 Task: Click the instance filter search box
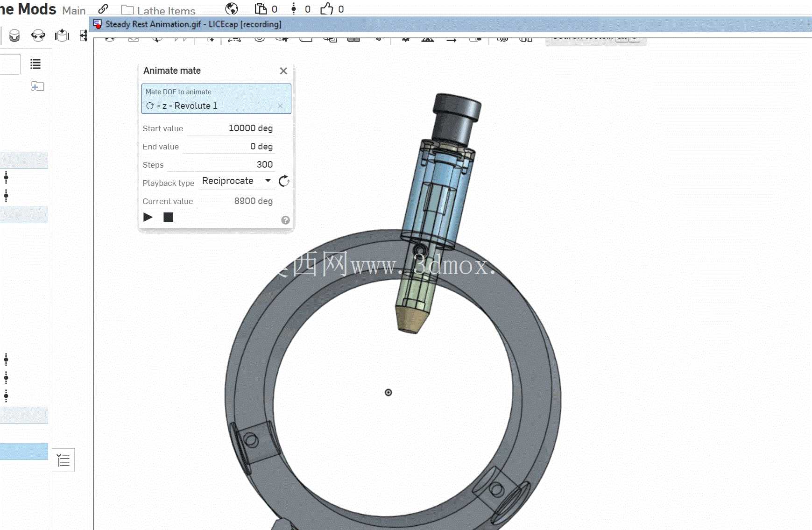[x=10, y=64]
